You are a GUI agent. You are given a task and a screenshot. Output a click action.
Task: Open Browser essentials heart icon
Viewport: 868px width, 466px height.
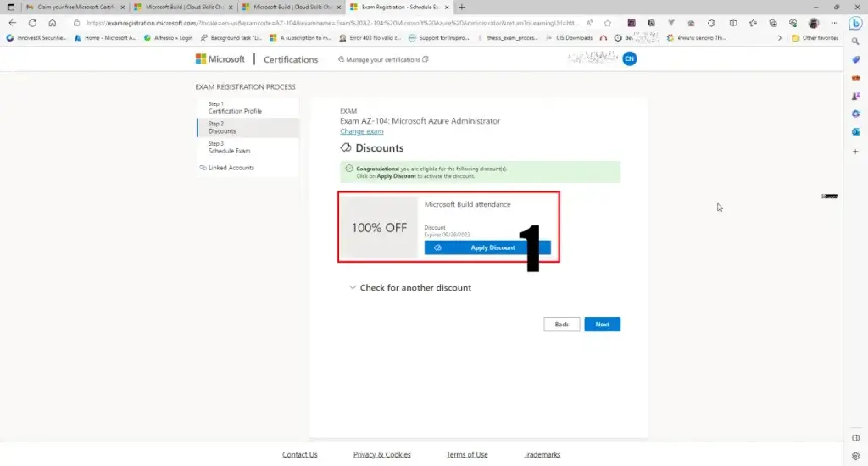pos(793,23)
